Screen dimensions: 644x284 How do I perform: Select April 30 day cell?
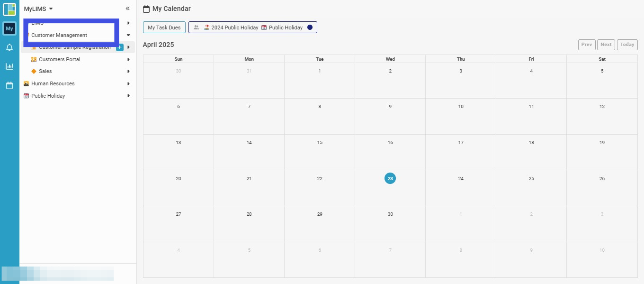pos(390,224)
